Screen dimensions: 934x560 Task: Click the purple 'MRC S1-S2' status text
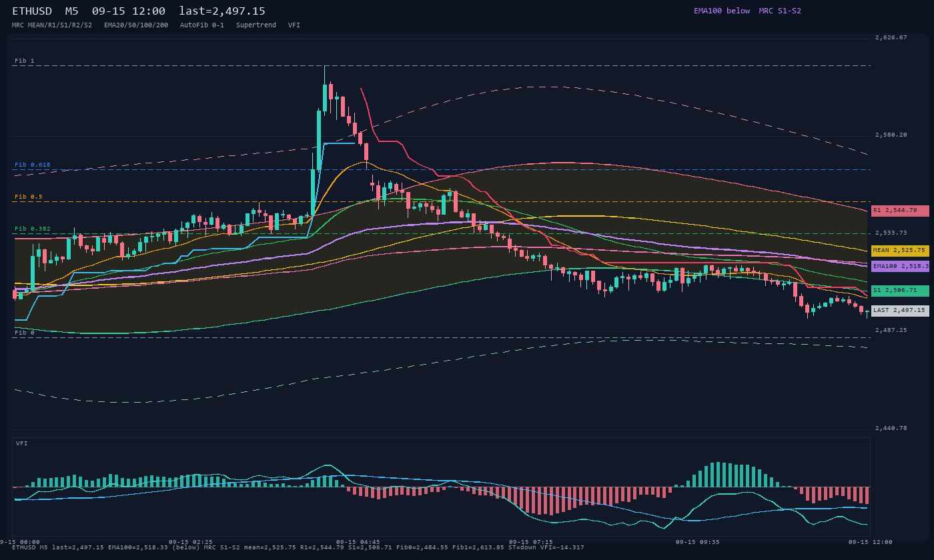pos(780,11)
